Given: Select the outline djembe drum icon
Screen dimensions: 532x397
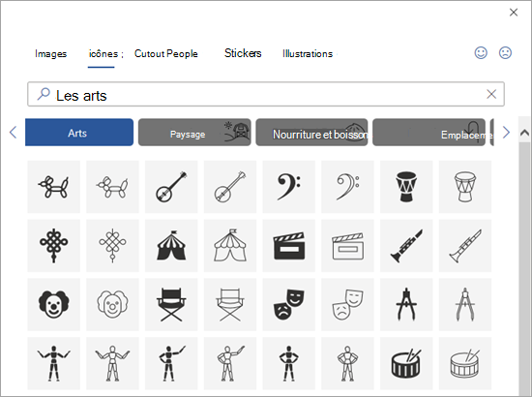Looking at the screenshot, I should coord(465,187).
